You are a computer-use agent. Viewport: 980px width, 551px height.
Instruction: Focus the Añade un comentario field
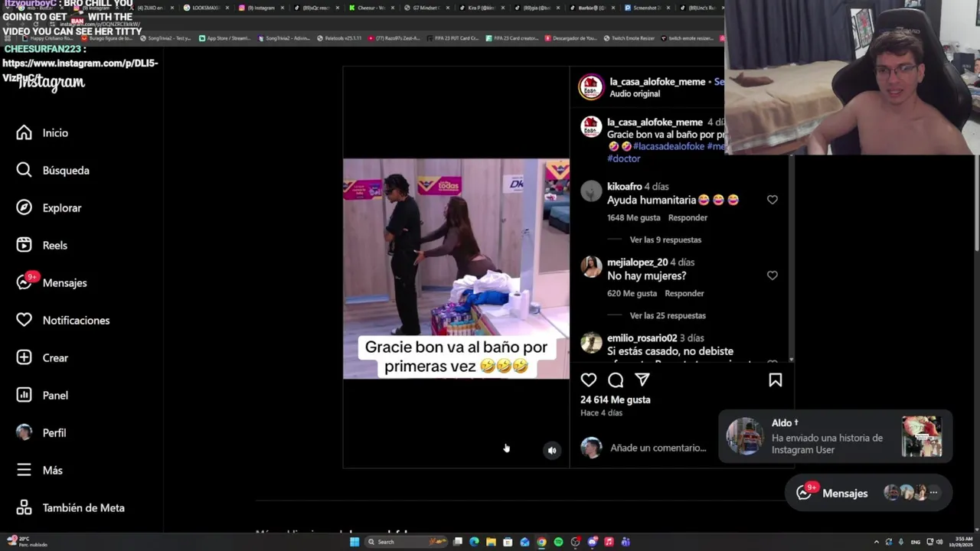pyautogui.click(x=658, y=448)
